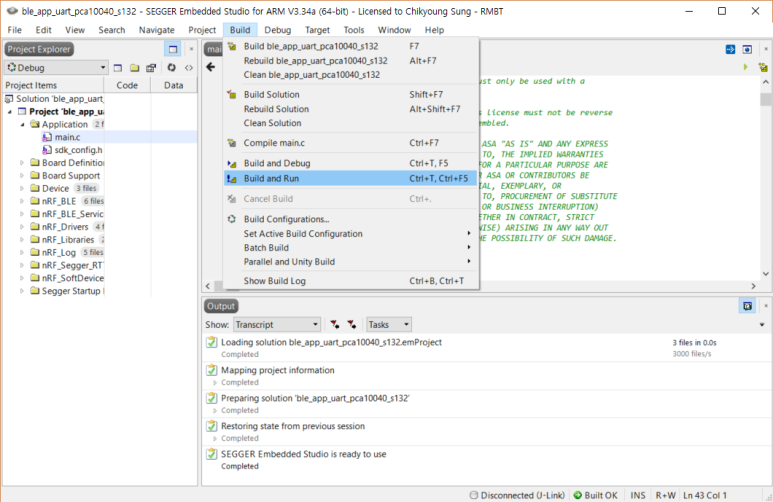773x502 pixels.
Task: Click the Code column header
Action: (x=127, y=85)
